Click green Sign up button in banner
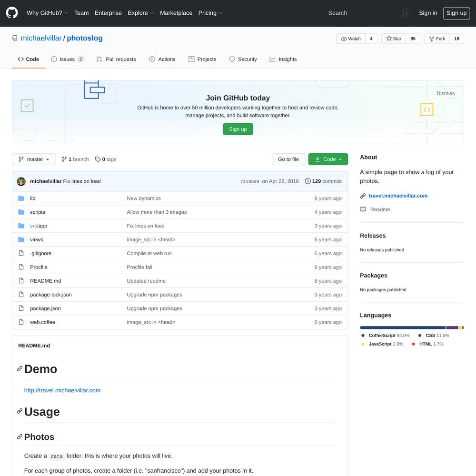 238,129
